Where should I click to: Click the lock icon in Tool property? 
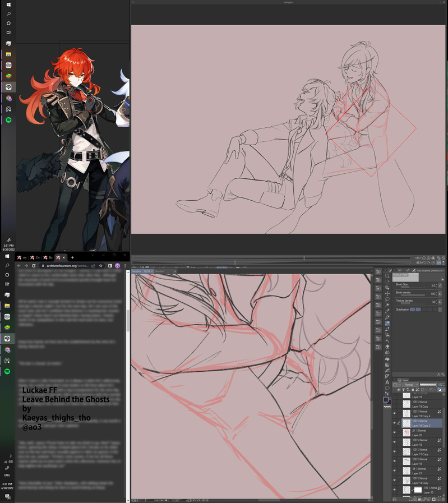[442, 279]
